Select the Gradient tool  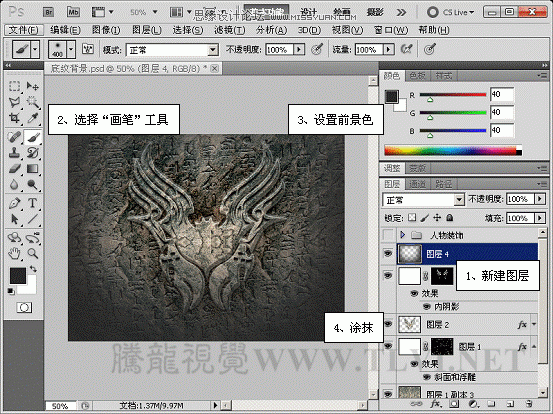pos(33,169)
